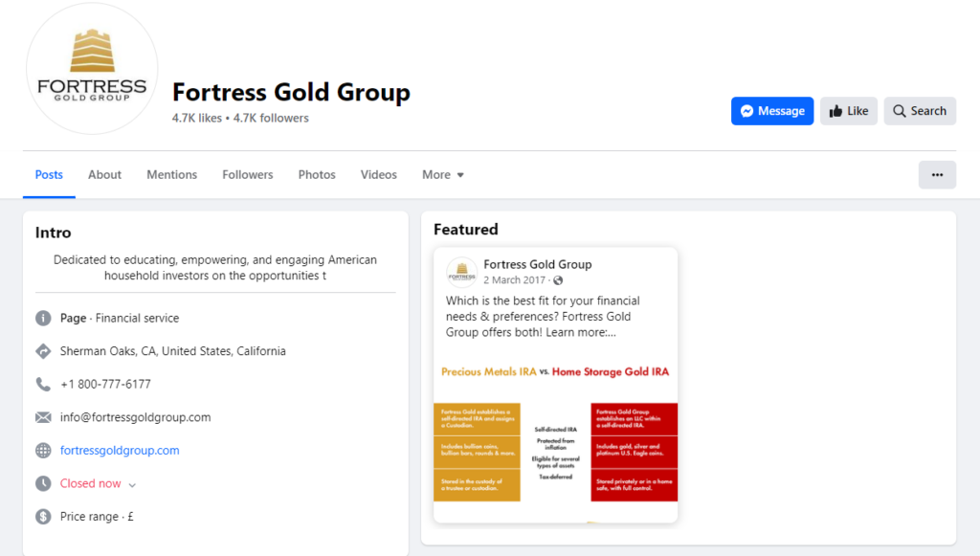Click the website globe icon

43,451
